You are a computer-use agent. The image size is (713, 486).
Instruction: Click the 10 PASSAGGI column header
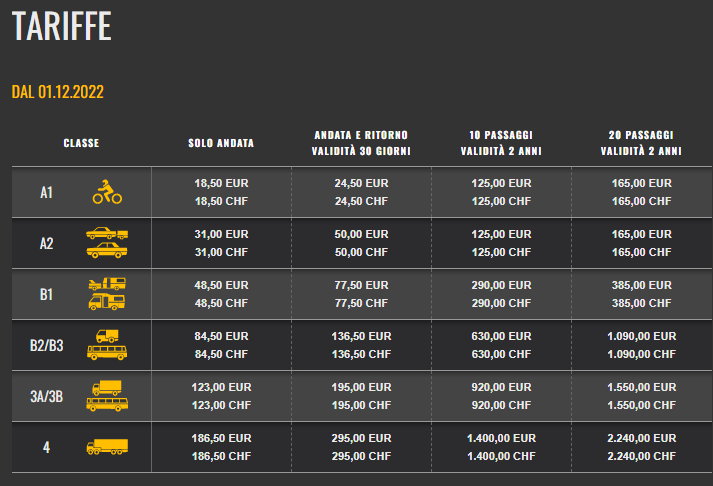[x=501, y=143]
